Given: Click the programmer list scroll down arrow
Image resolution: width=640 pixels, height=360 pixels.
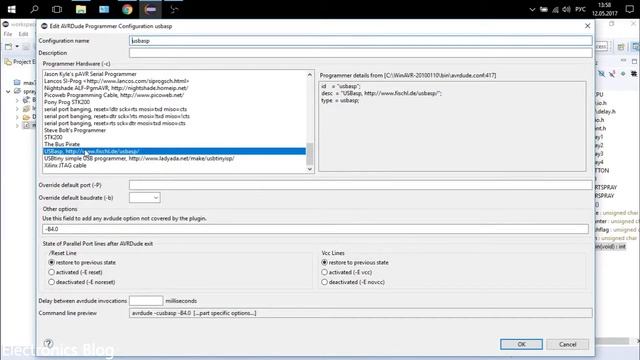Looking at the screenshot, I should [310, 169].
